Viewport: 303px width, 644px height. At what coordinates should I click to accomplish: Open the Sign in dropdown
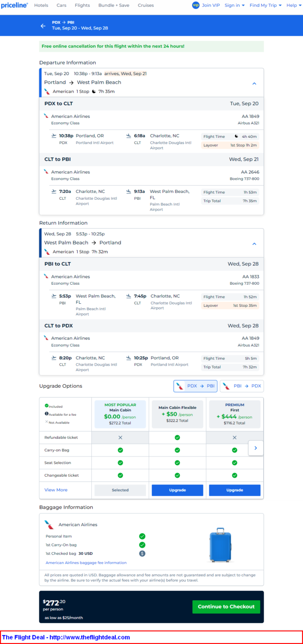[235, 5]
